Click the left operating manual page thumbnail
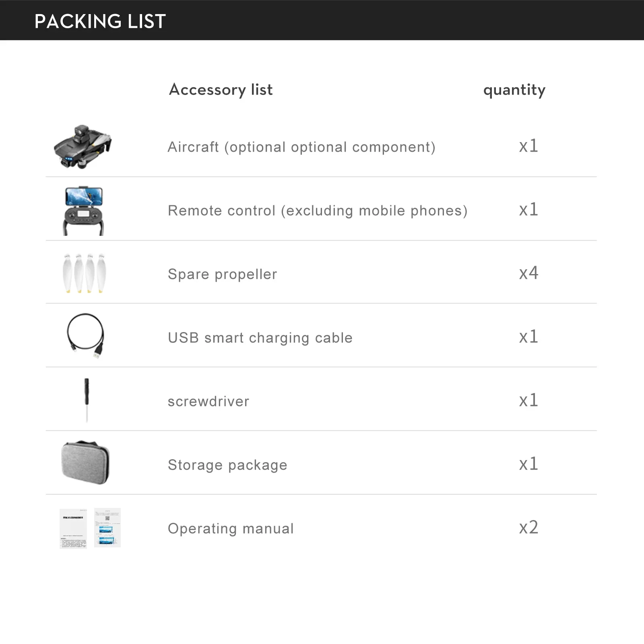644x644 pixels. (73, 528)
